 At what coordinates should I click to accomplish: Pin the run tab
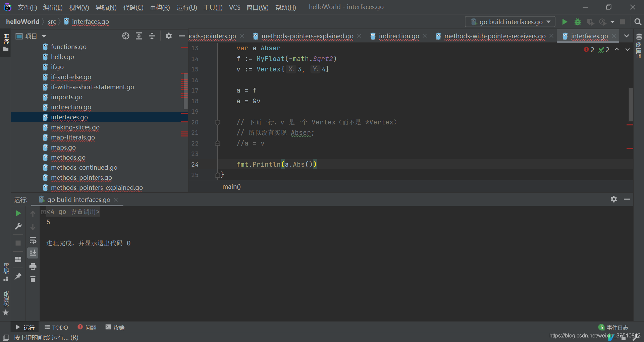click(18, 276)
